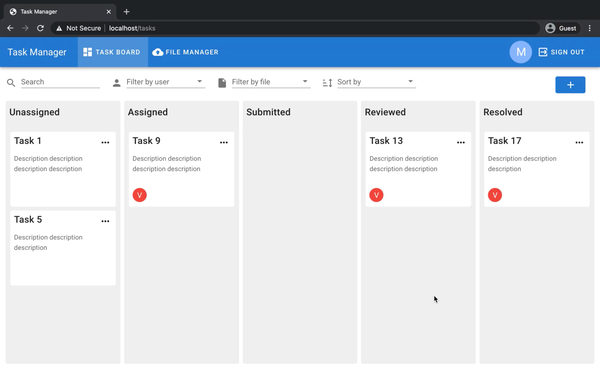This screenshot has height=375, width=600.
Task: Click the V avatar on Task 9
Action: (140, 195)
